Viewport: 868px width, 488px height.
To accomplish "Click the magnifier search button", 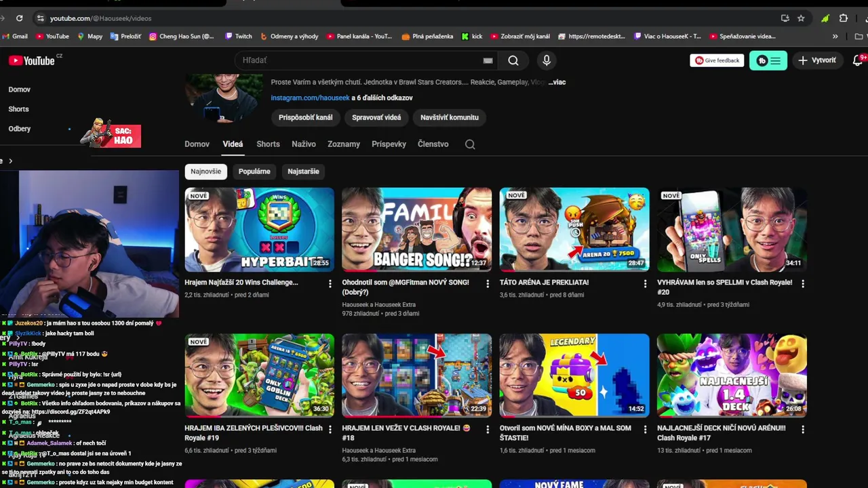I will (x=513, y=60).
